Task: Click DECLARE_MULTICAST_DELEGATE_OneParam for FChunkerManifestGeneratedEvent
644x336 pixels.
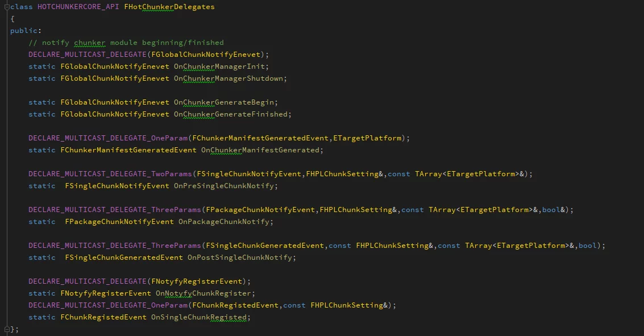Action: [108, 138]
